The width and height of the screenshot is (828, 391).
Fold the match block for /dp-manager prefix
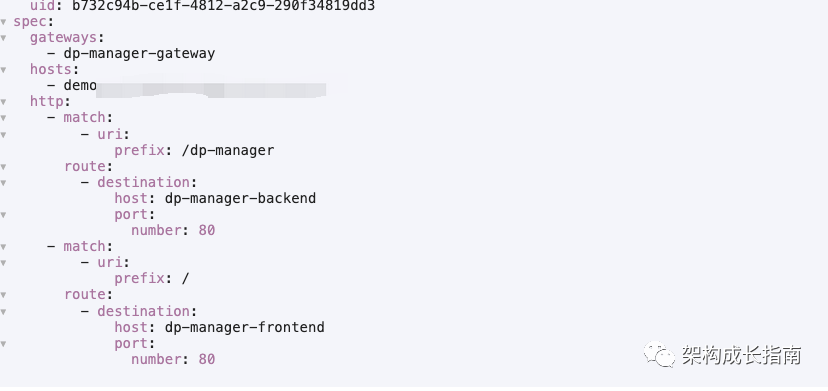[3, 118]
